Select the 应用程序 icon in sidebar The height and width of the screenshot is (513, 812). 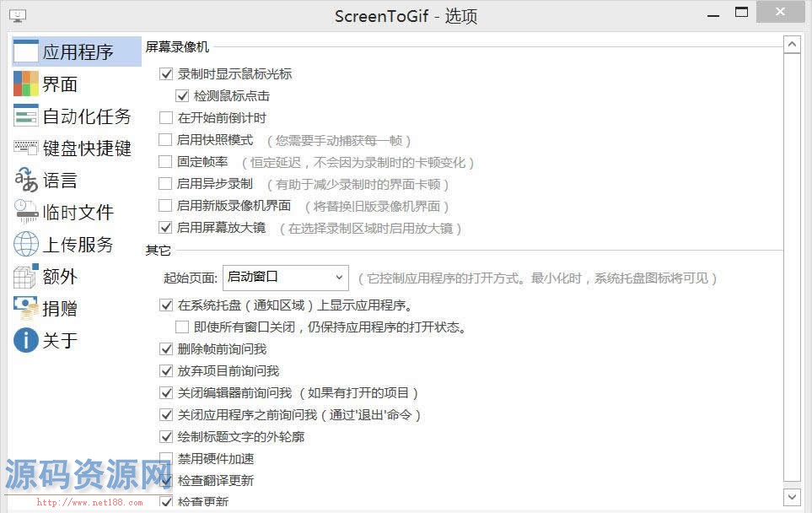(25, 51)
